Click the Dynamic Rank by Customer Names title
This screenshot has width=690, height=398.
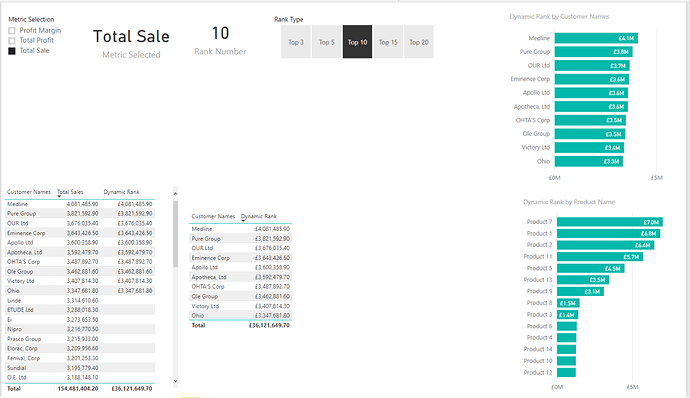click(559, 17)
